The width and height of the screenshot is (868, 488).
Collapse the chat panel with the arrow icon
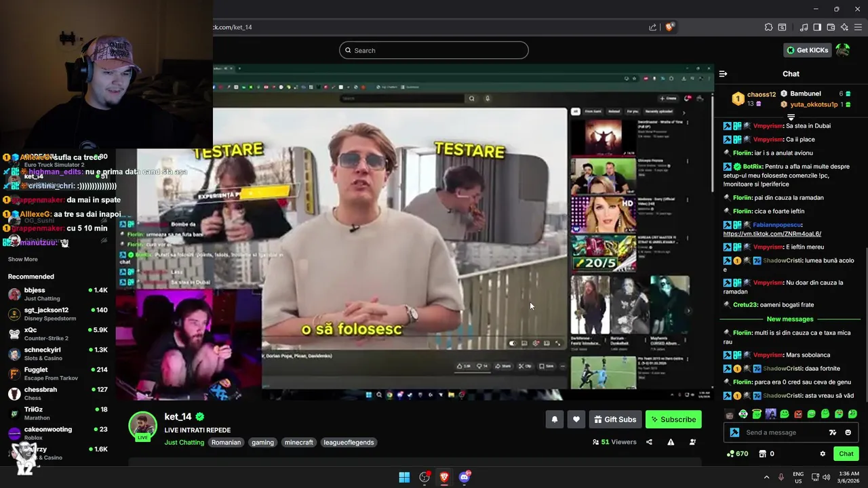tap(723, 74)
